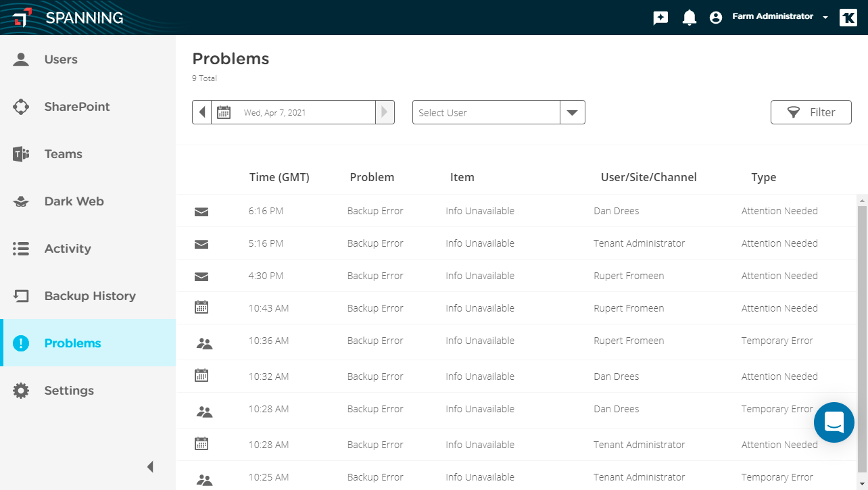Click Dan Drees in the 6:16 PM row
The height and width of the screenshot is (490, 868).
pyautogui.click(x=616, y=211)
